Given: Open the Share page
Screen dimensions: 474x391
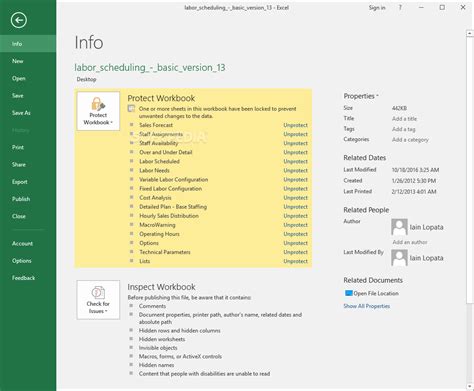Looking at the screenshot, I should pyautogui.click(x=28, y=165).
